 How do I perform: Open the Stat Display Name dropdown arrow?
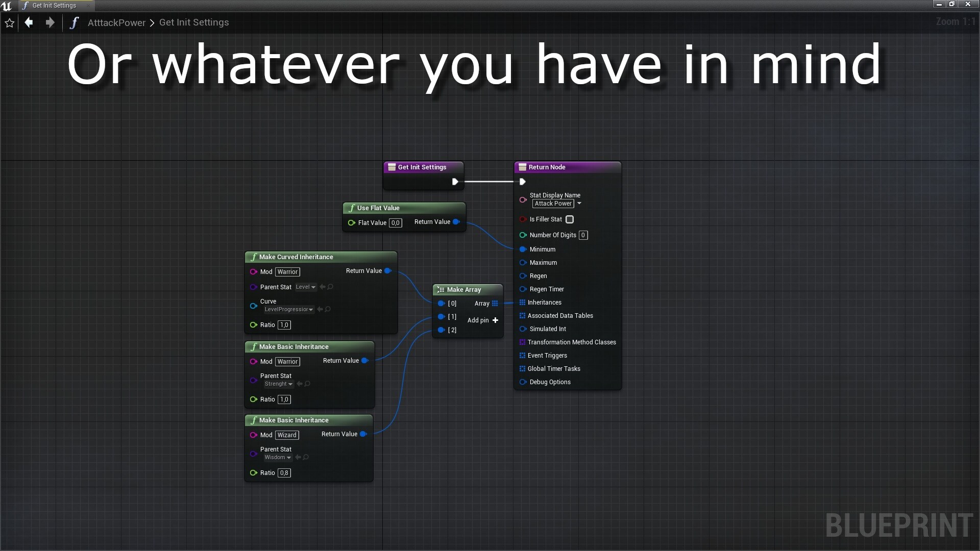coord(579,203)
